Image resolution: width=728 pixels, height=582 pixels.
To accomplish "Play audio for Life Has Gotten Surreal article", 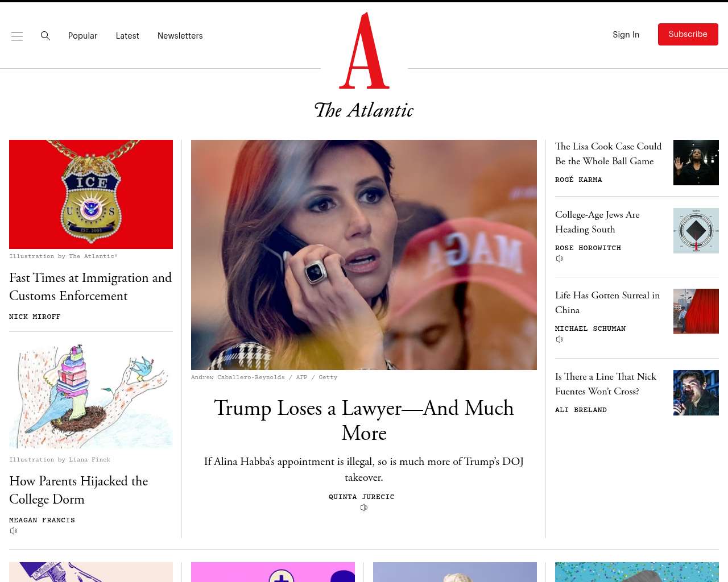I will click(560, 339).
